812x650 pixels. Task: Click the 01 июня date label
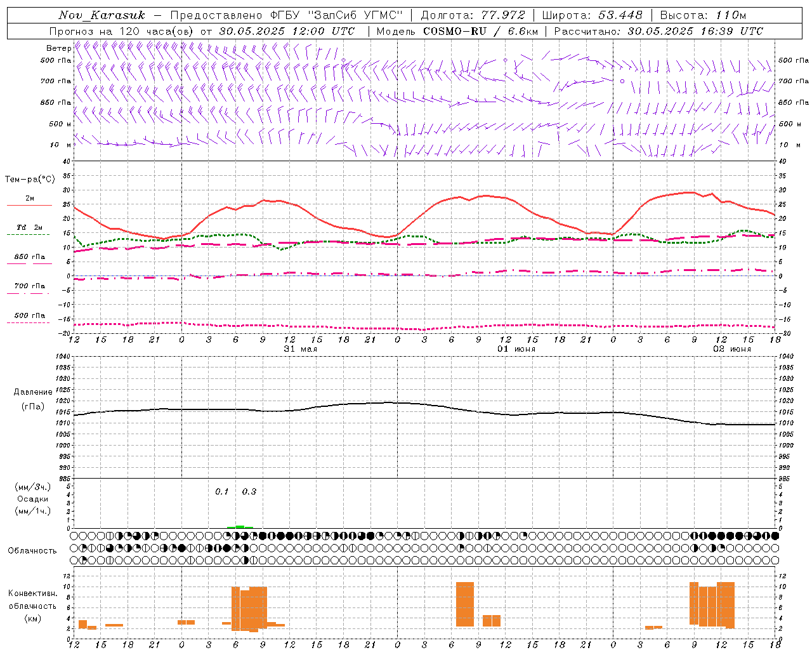[516, 349]
